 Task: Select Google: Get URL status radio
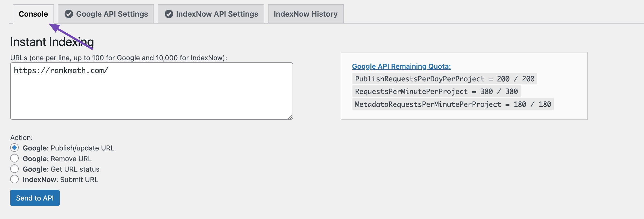point(14,169)
